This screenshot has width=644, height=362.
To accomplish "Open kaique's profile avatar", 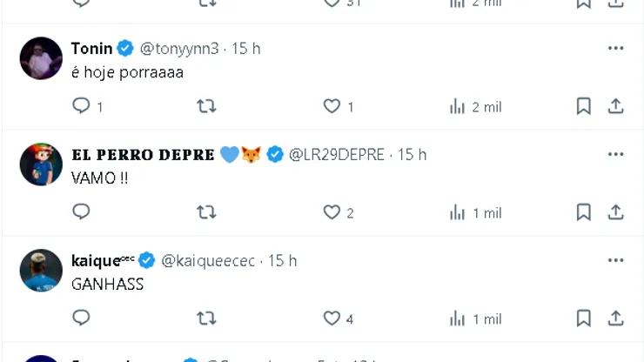I will click(x=41, y=271).
